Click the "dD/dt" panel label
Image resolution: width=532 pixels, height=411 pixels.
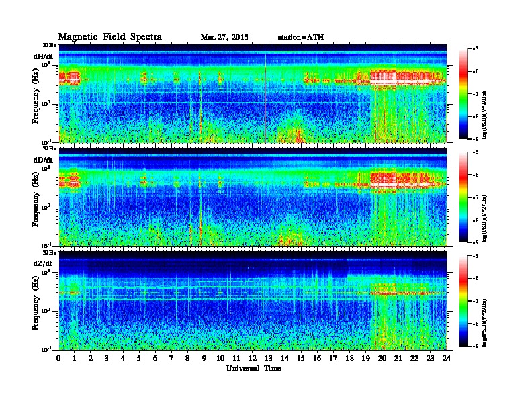(x=43, y=160)
